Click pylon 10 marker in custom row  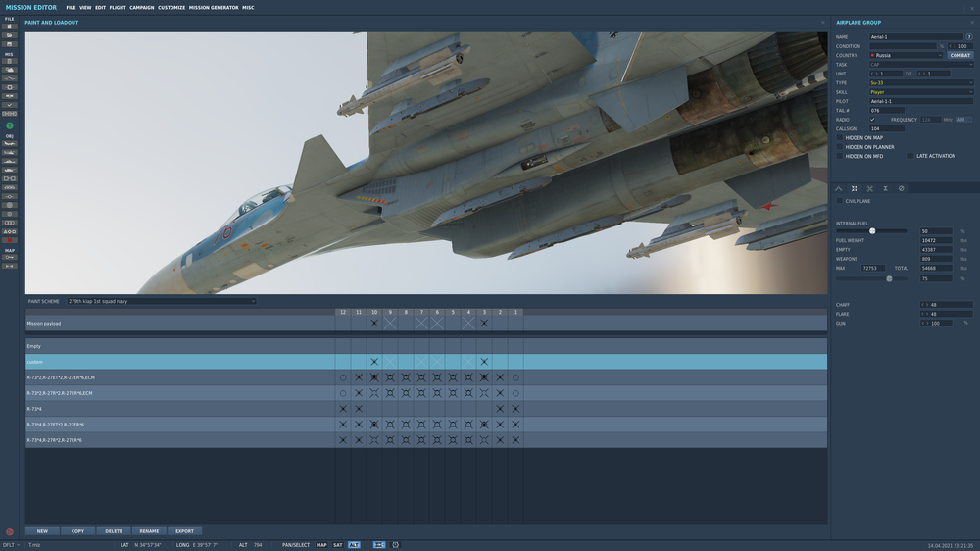click(x=374, y=362)
